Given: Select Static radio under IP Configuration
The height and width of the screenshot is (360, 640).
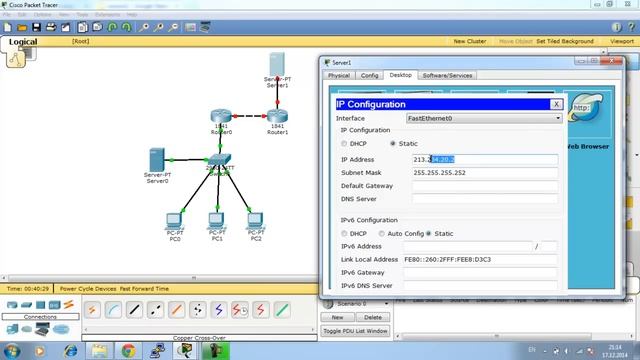Looking at the screenshot, I should 393,144.
